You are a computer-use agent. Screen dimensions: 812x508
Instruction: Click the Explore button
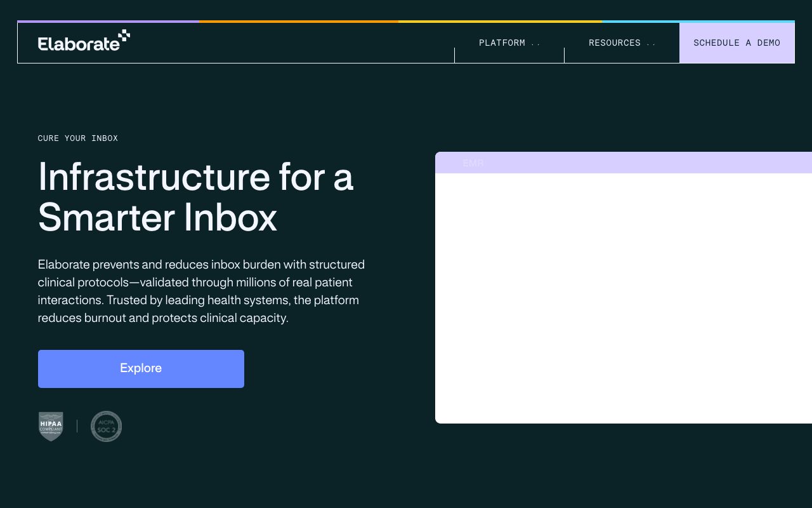141,369
